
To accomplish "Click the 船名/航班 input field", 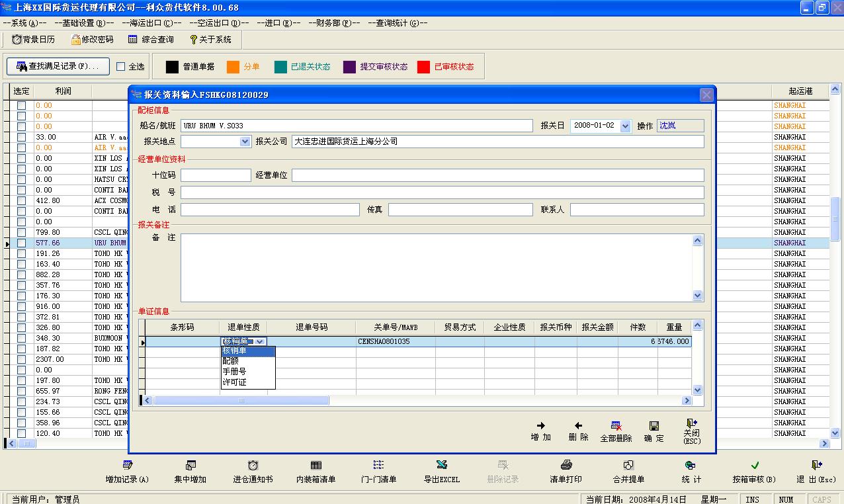I will click(x=357, y=126).
